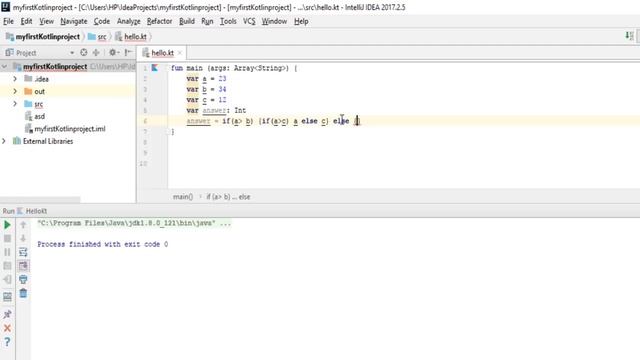Clear console with trash can icon
640x360 pixels.
tap(23, 293)
